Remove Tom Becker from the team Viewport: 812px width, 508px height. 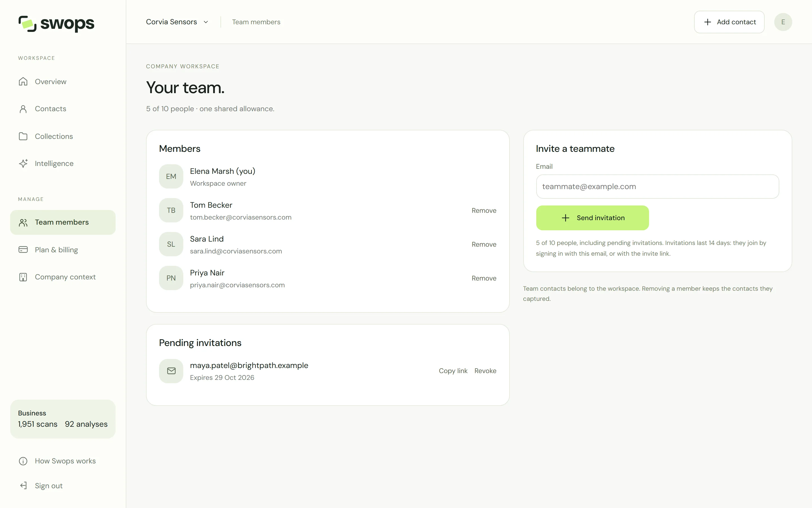[x=484, y=211]
